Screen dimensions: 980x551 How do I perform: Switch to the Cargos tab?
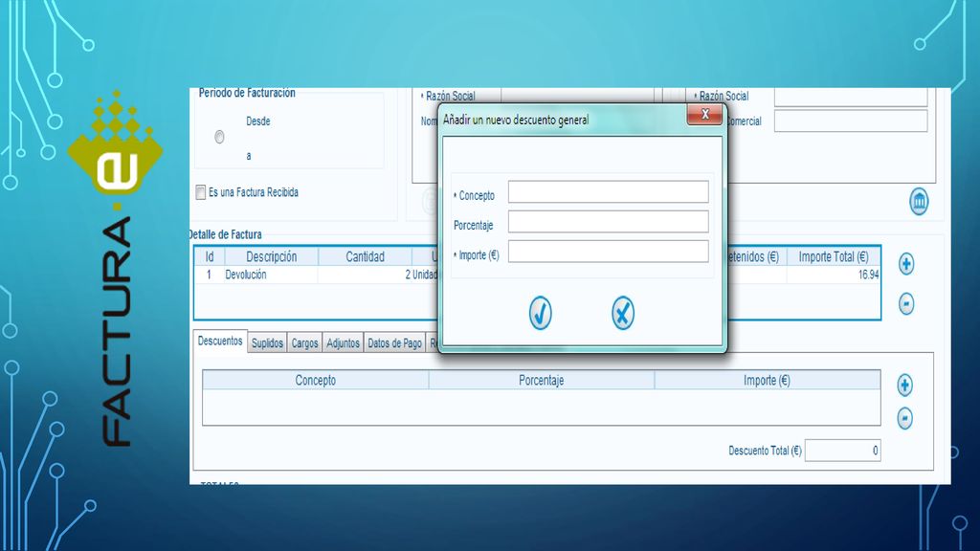pyautogui.click(x=304, y=343)
